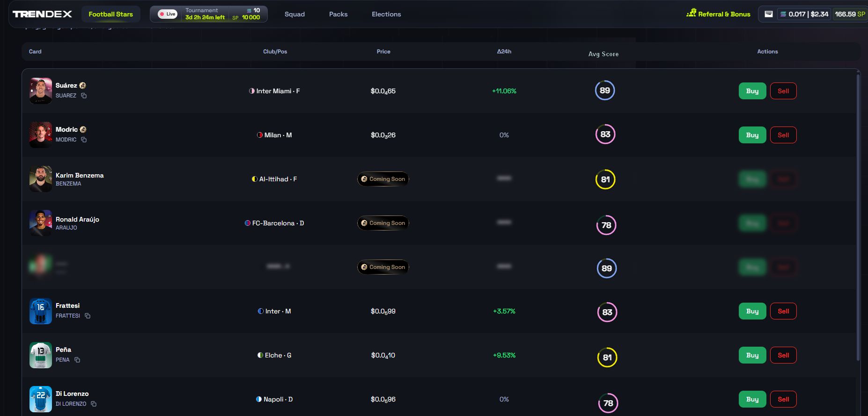Sell the Modric card
The height and width of the screenshot is (416, 868).
coord(783,135)
